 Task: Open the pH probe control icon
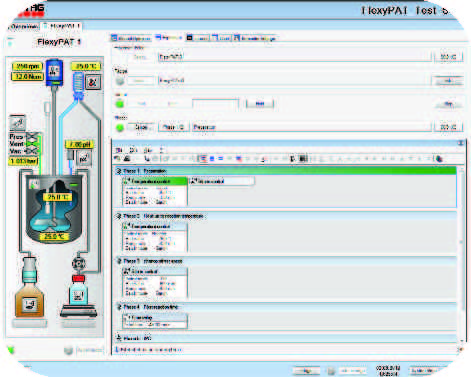click(84, 158)
